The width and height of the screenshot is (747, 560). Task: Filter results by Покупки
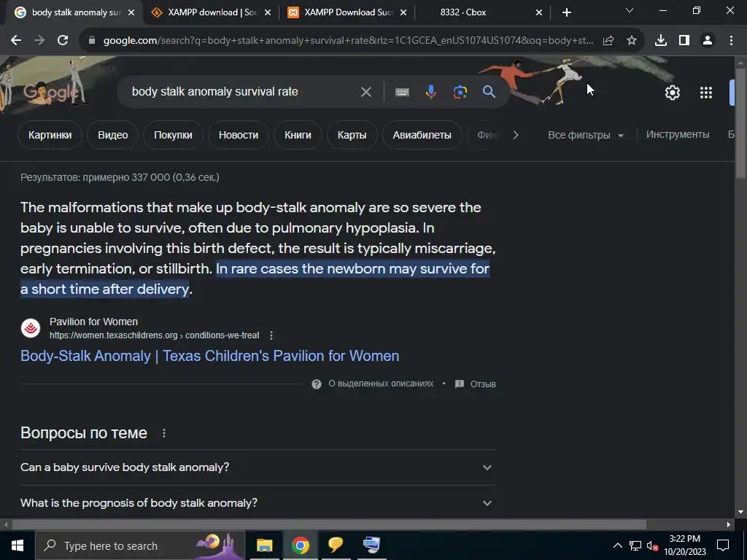click(173, 135)
